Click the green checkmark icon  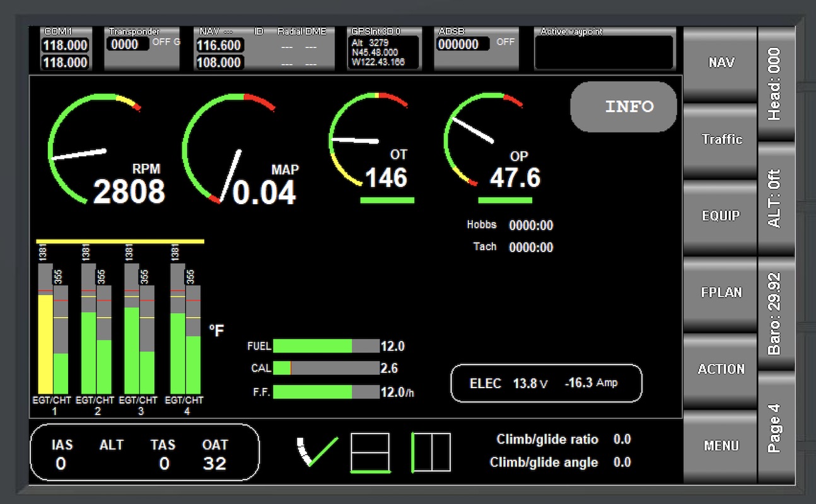[317, 452]
